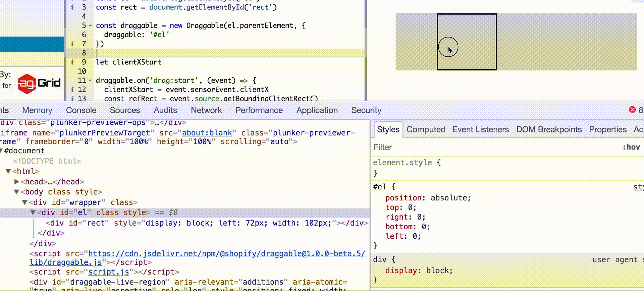Select the div id="rect" element row
Screen dimensions: 644x291
click(x=207, y=223)
